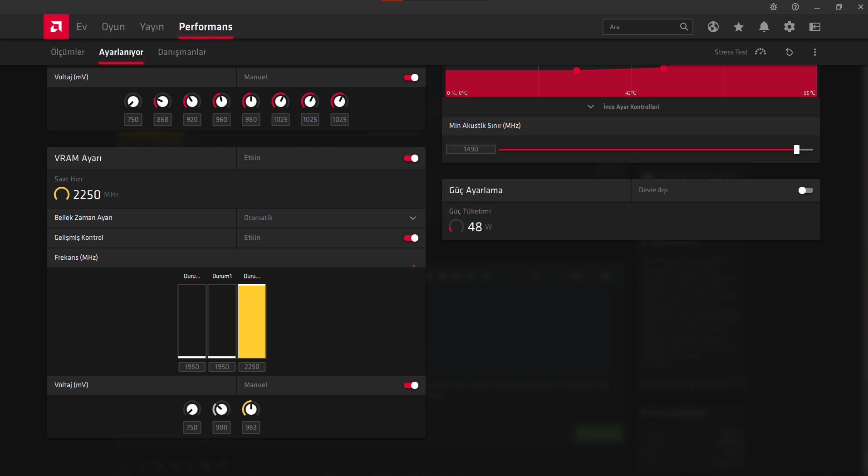Viewport: 868px width, 476px height.
Task: Click the 868 voltage value field
Action: pos(162,120)
